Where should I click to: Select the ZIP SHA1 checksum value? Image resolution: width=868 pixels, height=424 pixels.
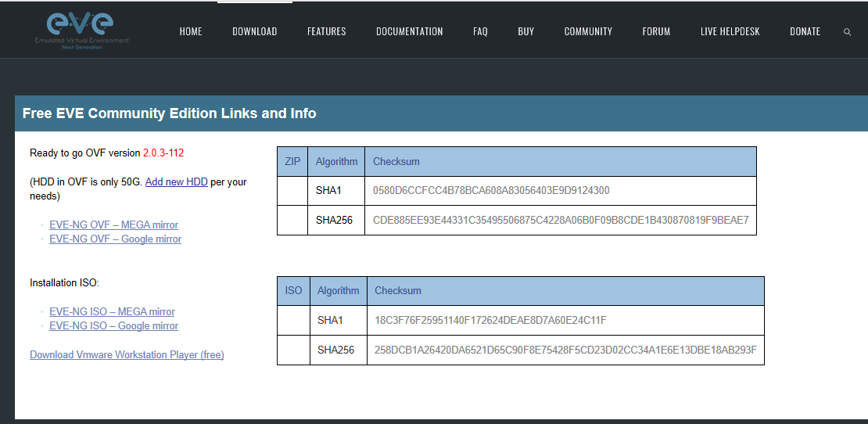491,191
